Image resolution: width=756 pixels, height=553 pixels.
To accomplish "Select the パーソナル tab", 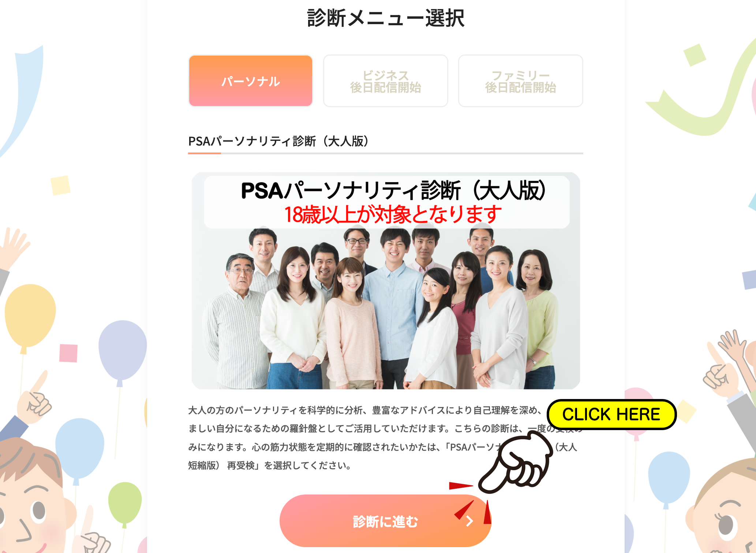I will point(251,81).
